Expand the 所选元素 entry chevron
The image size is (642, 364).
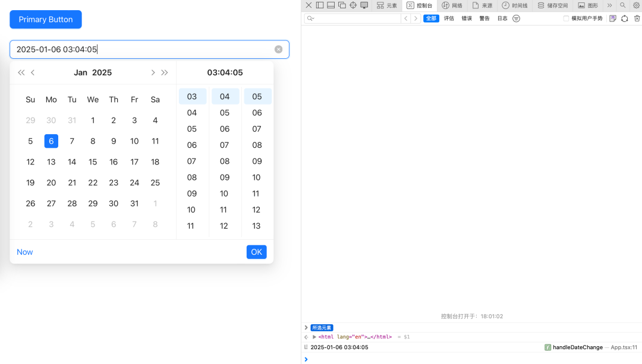(306, 328)
